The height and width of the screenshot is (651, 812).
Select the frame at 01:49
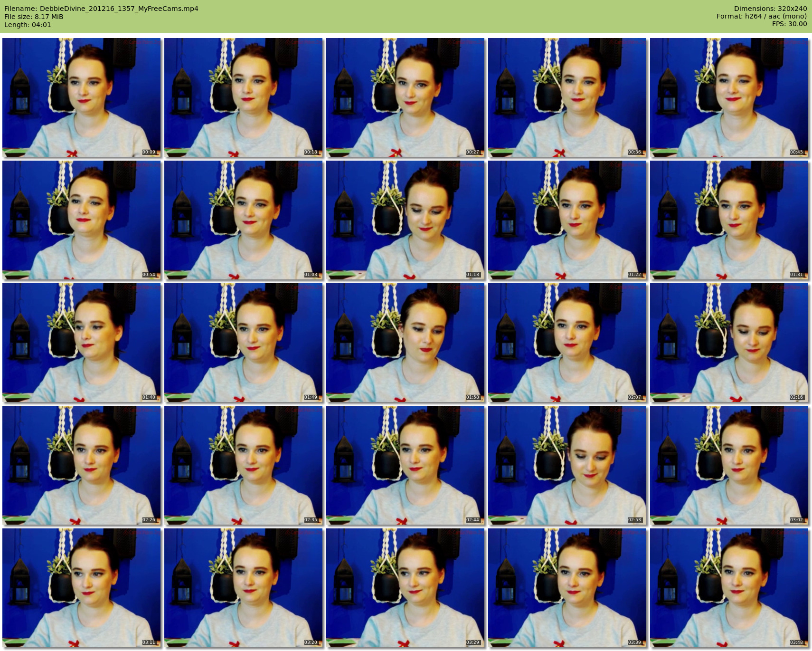click(x=244, y=343)
